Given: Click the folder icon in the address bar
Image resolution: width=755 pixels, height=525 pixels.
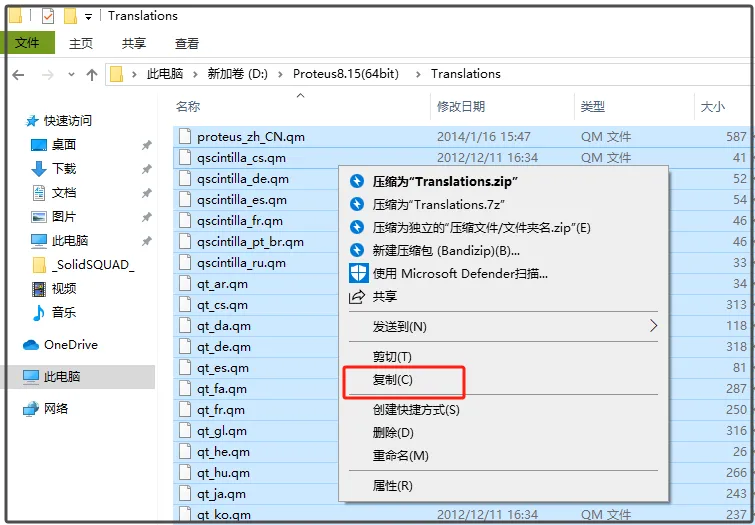Looking at the screenshot, I should [117, 74].
